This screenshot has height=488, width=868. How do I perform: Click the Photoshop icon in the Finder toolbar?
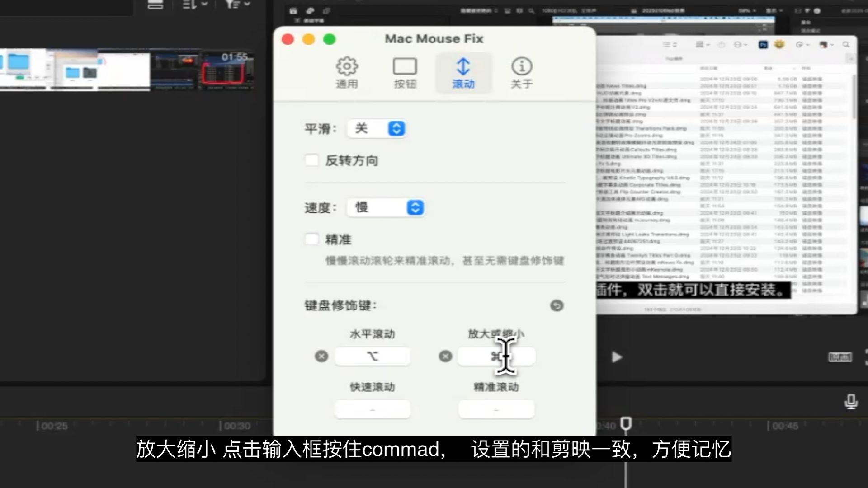tap(763, 44)
